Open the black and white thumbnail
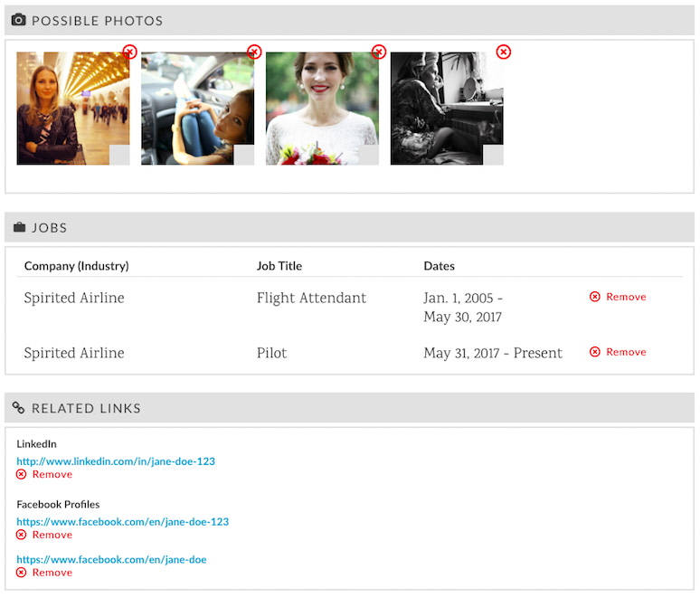This screenshot has height=598, width=700. (447, 109)
